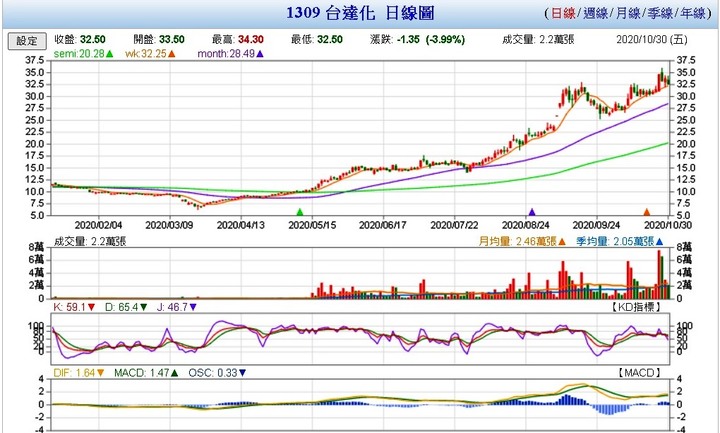The image size is (720, 433).
Task: Switch to 季線 quarterly chart
Action: click(660, 13)
